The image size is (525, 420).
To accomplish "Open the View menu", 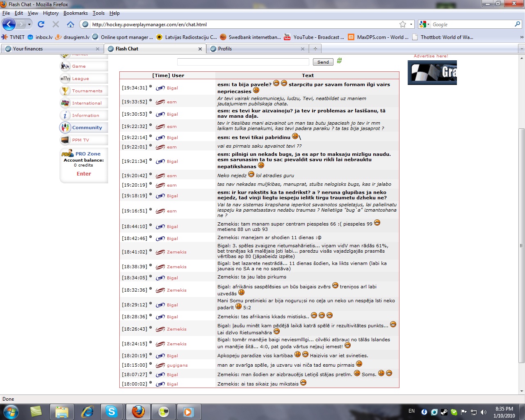I will pyautogui.click(x=33, y=13).
